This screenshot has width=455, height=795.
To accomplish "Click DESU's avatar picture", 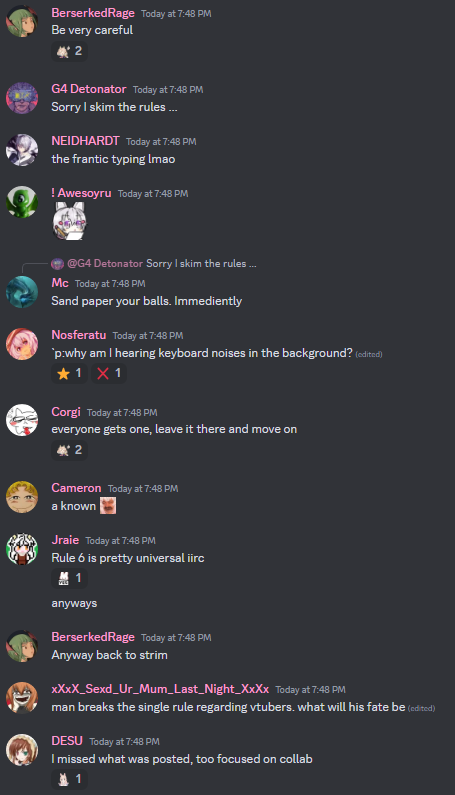I will click(22, 750).
